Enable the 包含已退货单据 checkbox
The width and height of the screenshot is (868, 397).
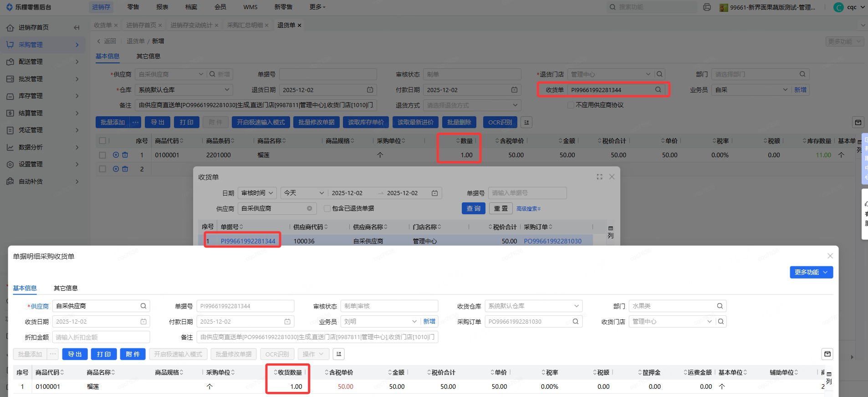(x=327, y=208)
